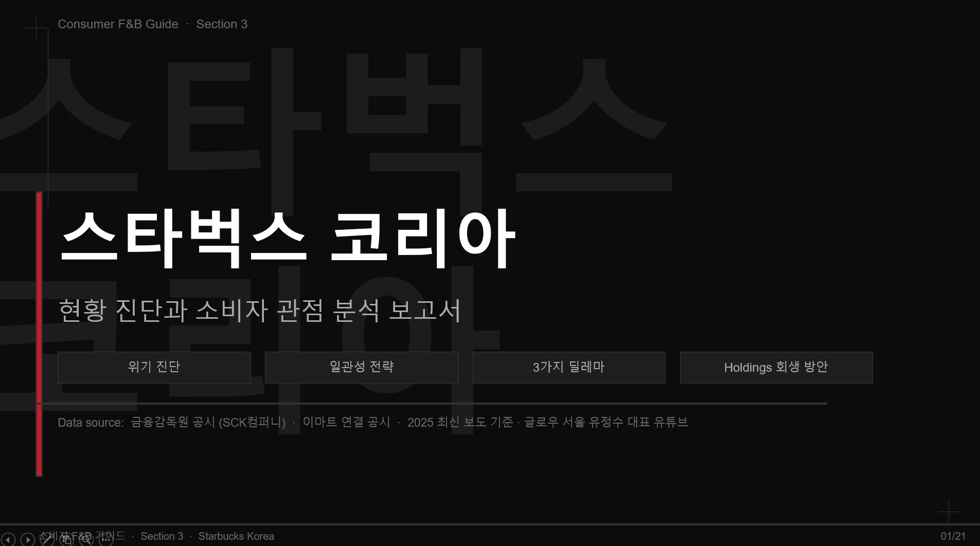Activate the zoom magnifier icon
Image resolution: width=980 pixels, height=546 pixels.
86,539
